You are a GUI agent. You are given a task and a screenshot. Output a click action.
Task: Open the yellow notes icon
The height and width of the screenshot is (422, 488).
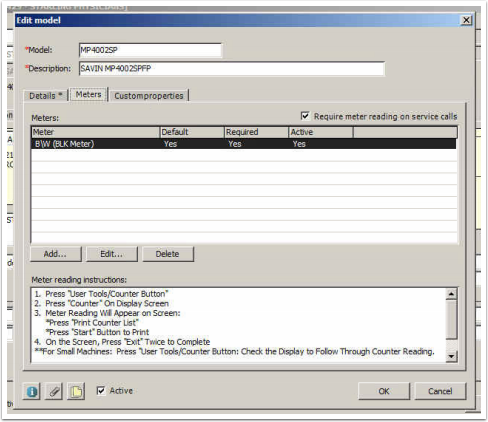point(76,391)
